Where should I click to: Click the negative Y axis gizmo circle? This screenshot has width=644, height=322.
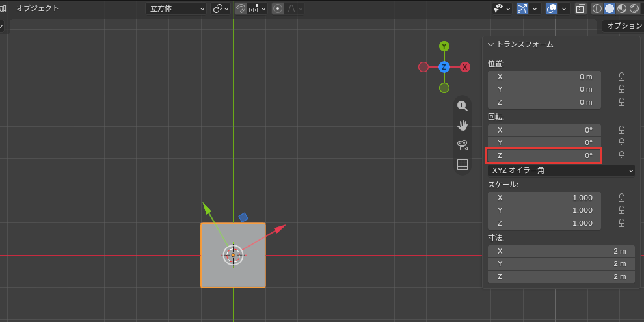point(444,87)
